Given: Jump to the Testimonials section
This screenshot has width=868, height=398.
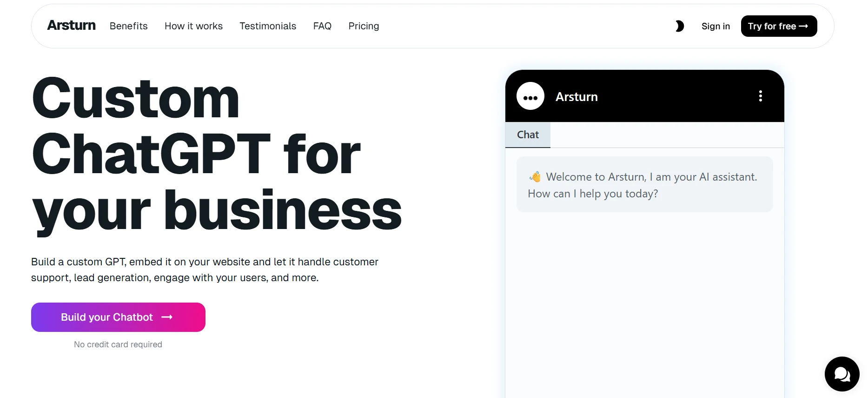Looking at the screenshot, I should [x=268, y=26].
